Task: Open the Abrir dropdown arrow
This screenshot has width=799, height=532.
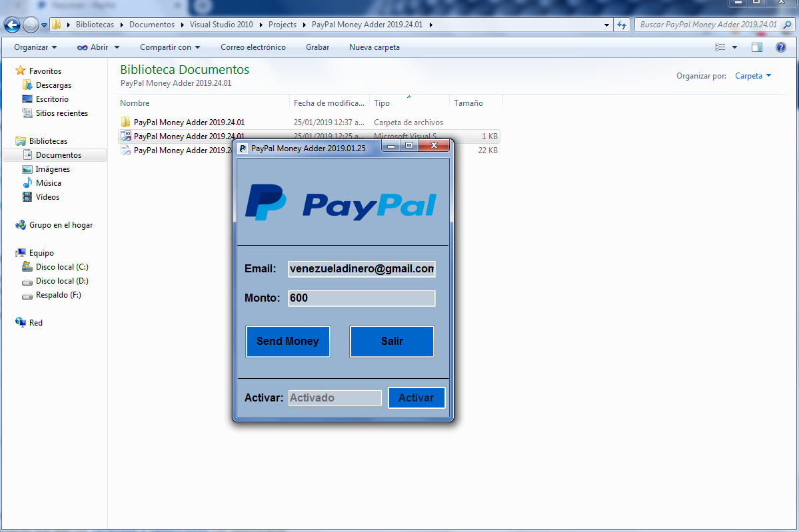Action: click(x=117, y=47)
